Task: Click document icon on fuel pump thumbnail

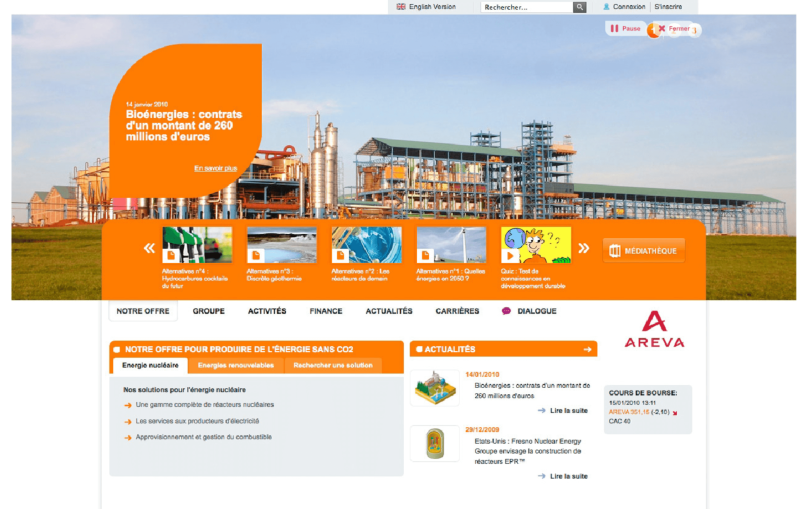Action: [171, 256]
